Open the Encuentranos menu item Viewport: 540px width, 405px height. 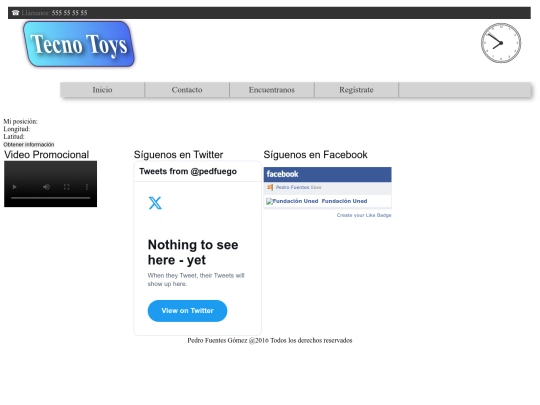[x=272, y=90]
